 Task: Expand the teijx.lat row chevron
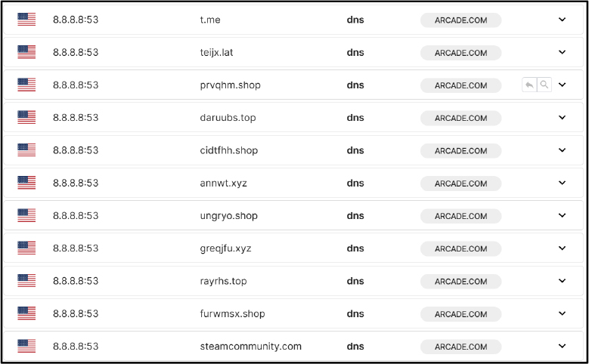click(562, 52)
